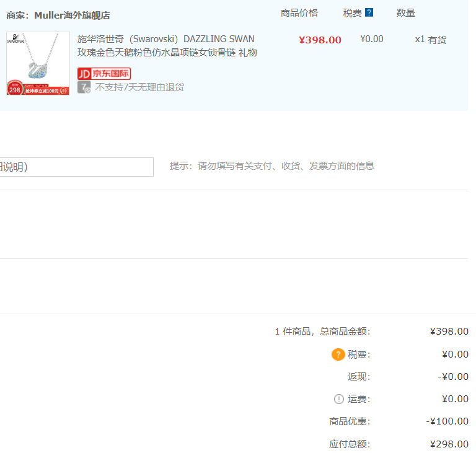The image size is (476, 453).
Task: Click the -¥100.00 product discount value
Action: pos(447,421)
